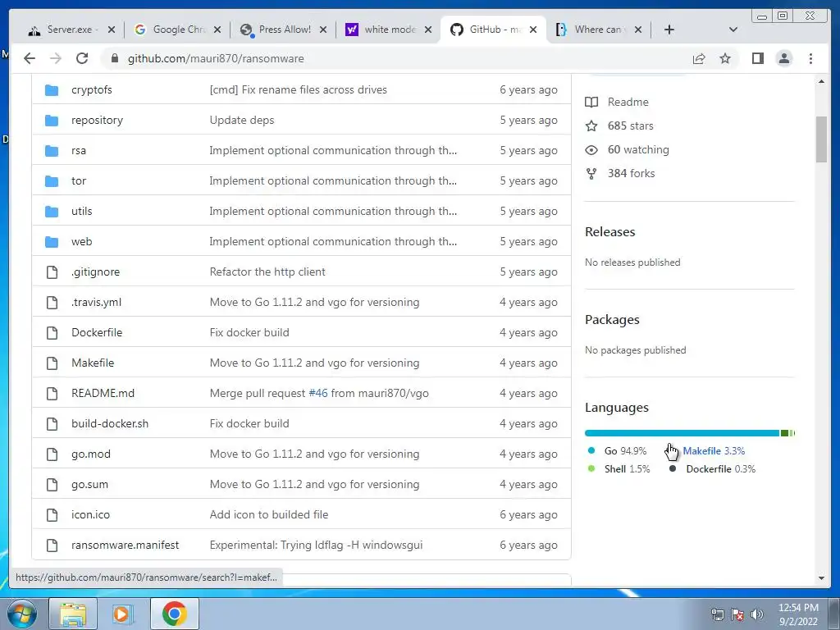Image resolution: width=840 pixels, height=630 pixels.
Task: Click the go.mod file icon
Action: pos(52,454)
